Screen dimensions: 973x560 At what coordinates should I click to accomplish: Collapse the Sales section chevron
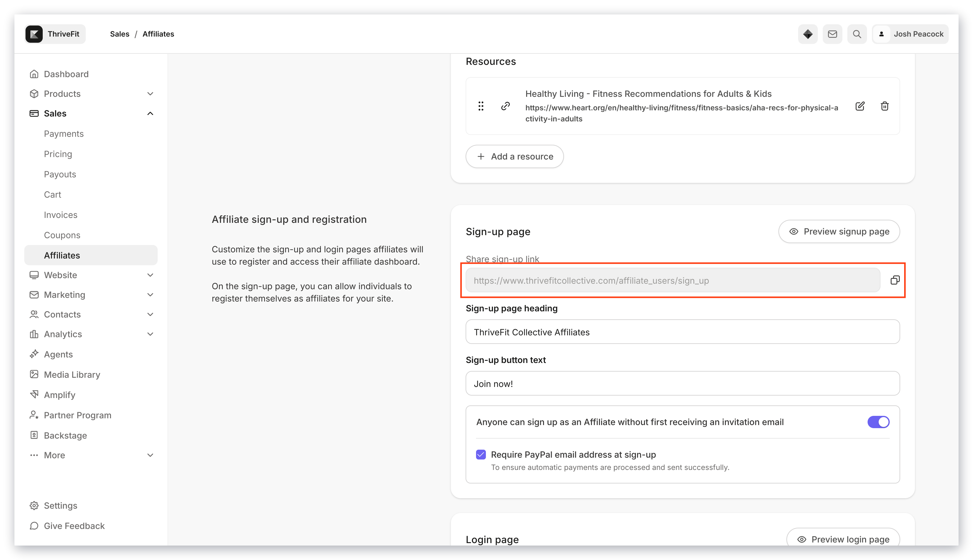tap(150, 113)
